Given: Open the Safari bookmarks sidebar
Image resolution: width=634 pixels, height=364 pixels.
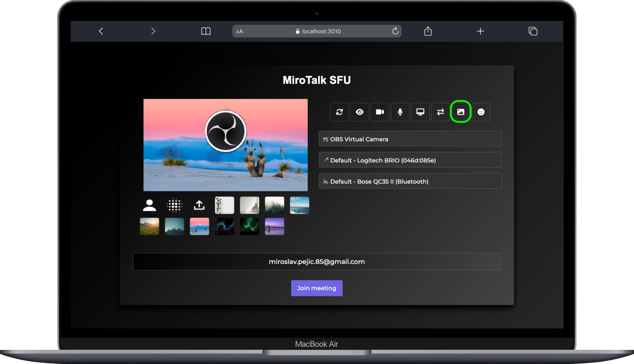Looking at the screenshot, I should tap(206, 31).
